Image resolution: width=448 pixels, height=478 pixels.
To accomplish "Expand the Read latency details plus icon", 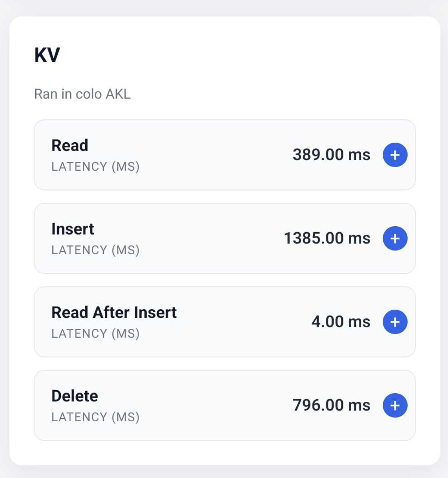I will pos(395,155).
